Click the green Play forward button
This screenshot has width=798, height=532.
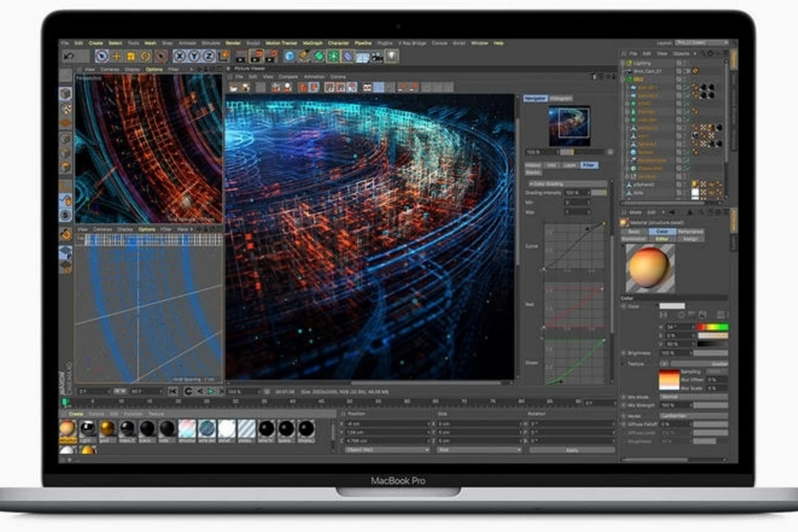click(x=210, y=392)
